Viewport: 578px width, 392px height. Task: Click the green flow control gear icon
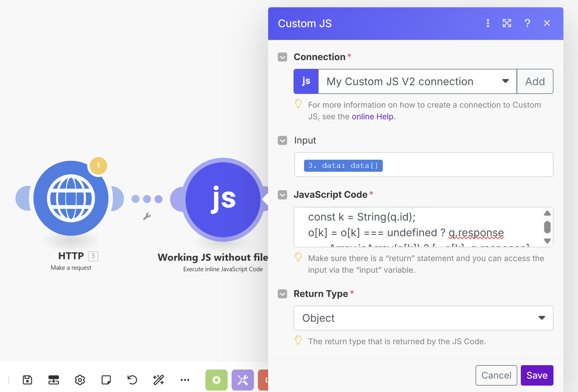[x=216, y=380]
